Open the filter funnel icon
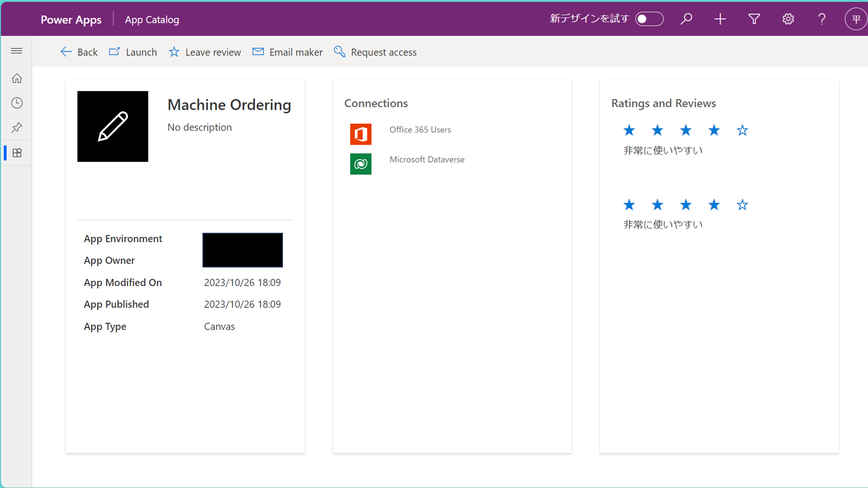Viewport: 868px width, 488px height. coord(754,19)
